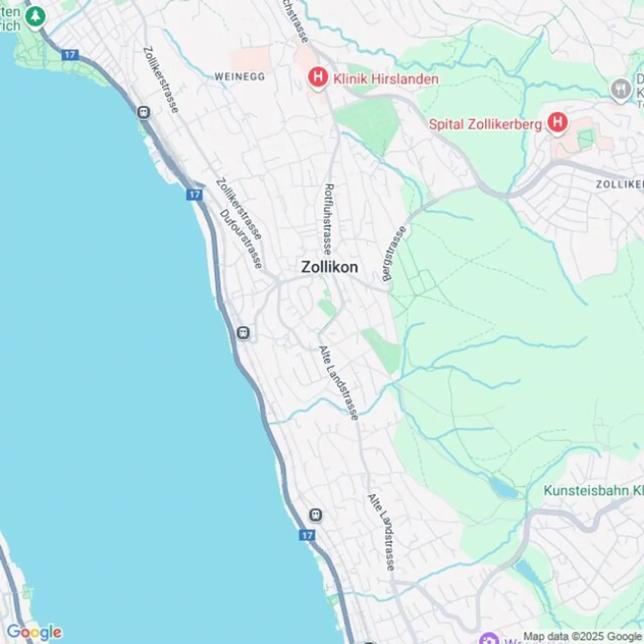Click the Klinik Hirslanden hospital marker
The image size is (644, 644).
click(x=318, y=78)
